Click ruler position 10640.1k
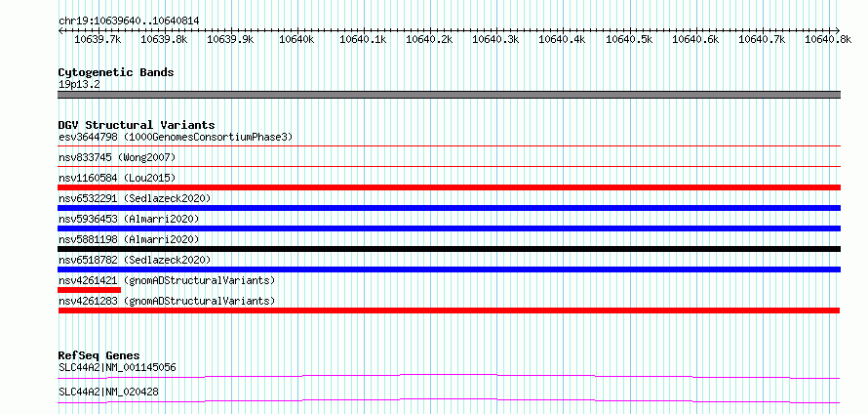Screen dimensions: 868x414 coord(363,39)
